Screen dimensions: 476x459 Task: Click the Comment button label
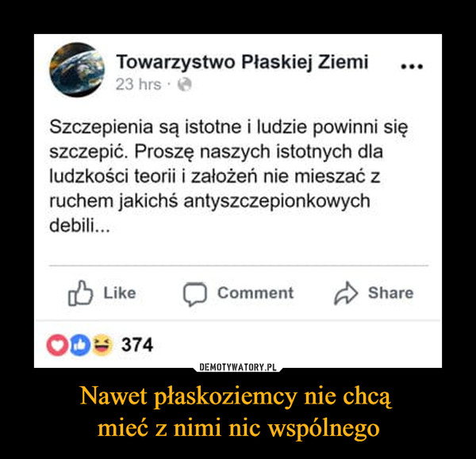point(255,293)
